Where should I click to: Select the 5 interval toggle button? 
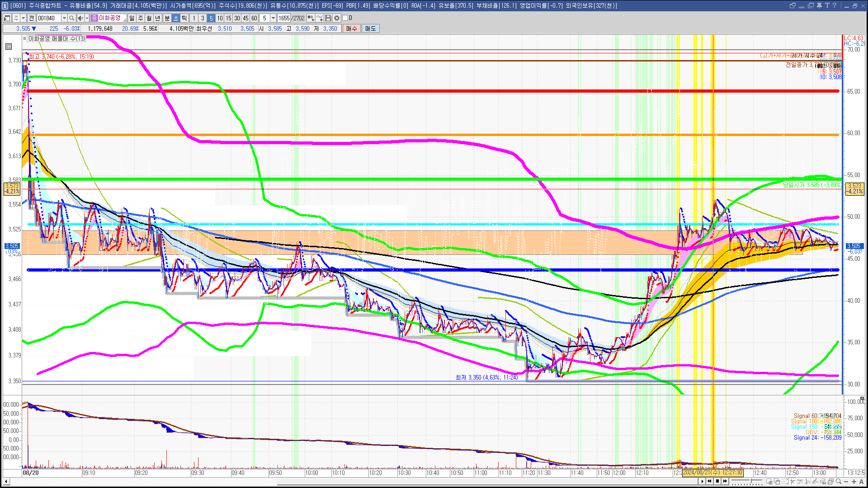(x=211, y=18)
